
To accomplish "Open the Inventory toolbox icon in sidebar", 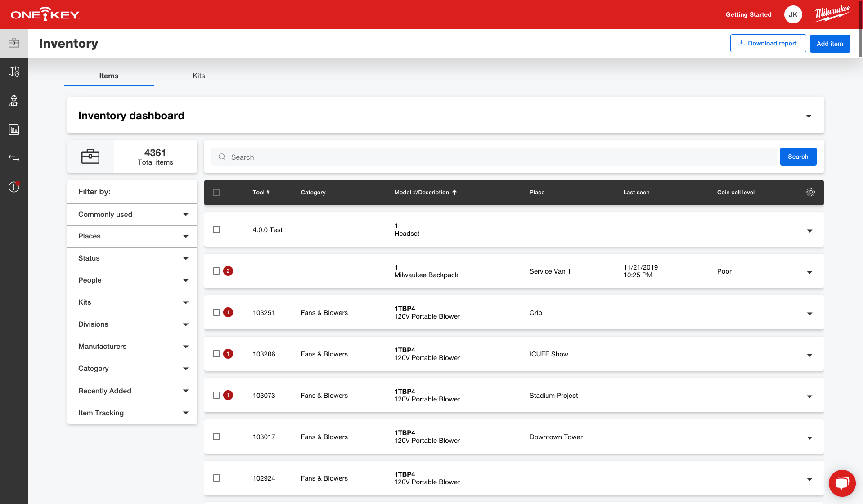I will pos(14,43).
